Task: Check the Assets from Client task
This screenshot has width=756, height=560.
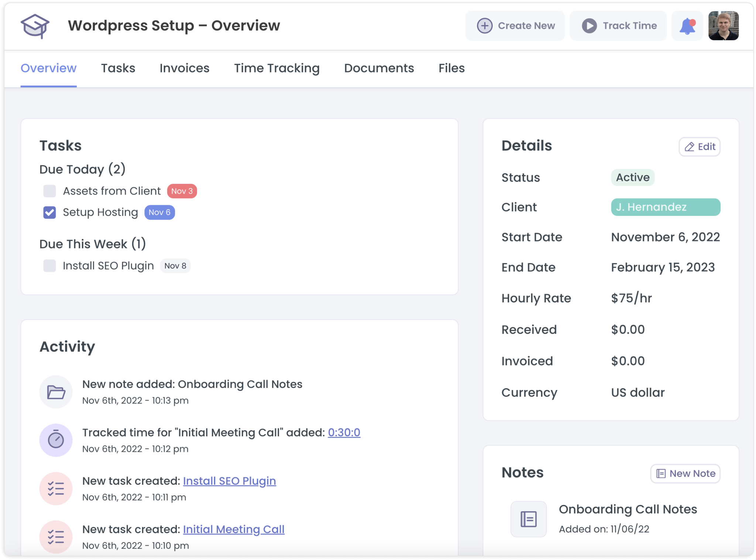Action: (x=49, y=191)
